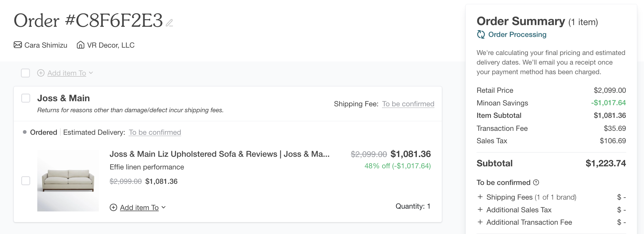Click plus icon beside the top Add item To

[41, 73]
